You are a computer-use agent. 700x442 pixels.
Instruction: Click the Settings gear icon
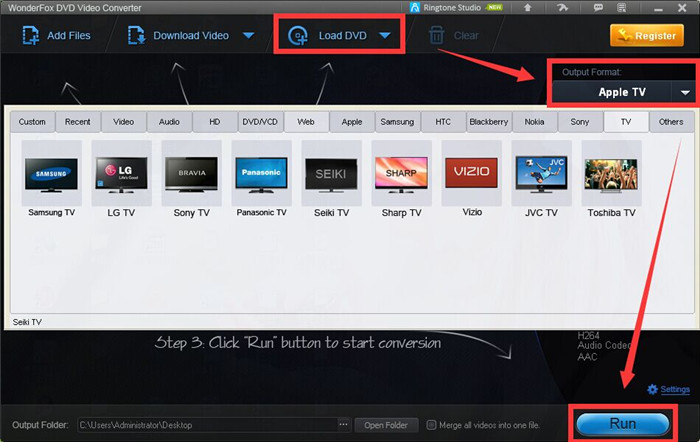tap(652, 389)
